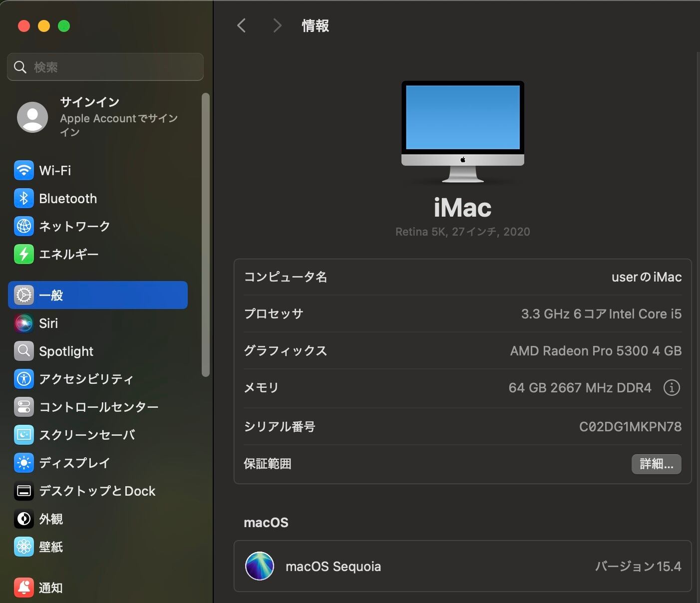Viewport: 700px width, 603px height.
Task: Open the 外観 appearance icon
Action: (x=24, y=519)
